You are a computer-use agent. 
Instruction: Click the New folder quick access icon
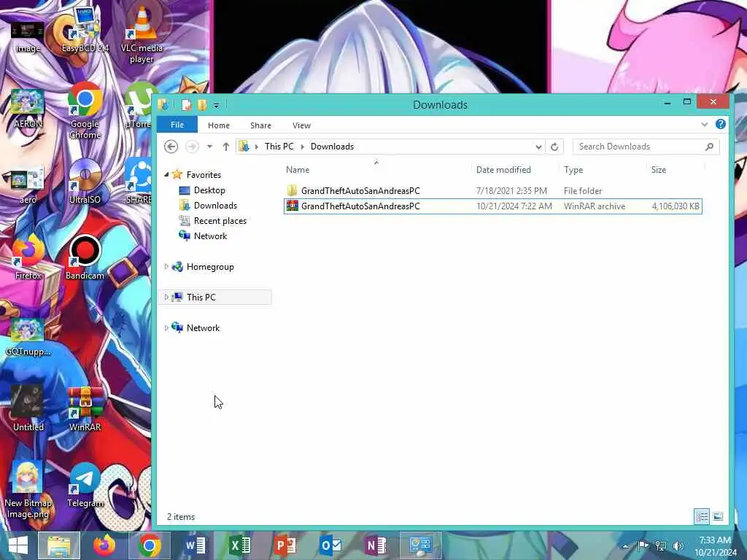[x=203, y=105]
